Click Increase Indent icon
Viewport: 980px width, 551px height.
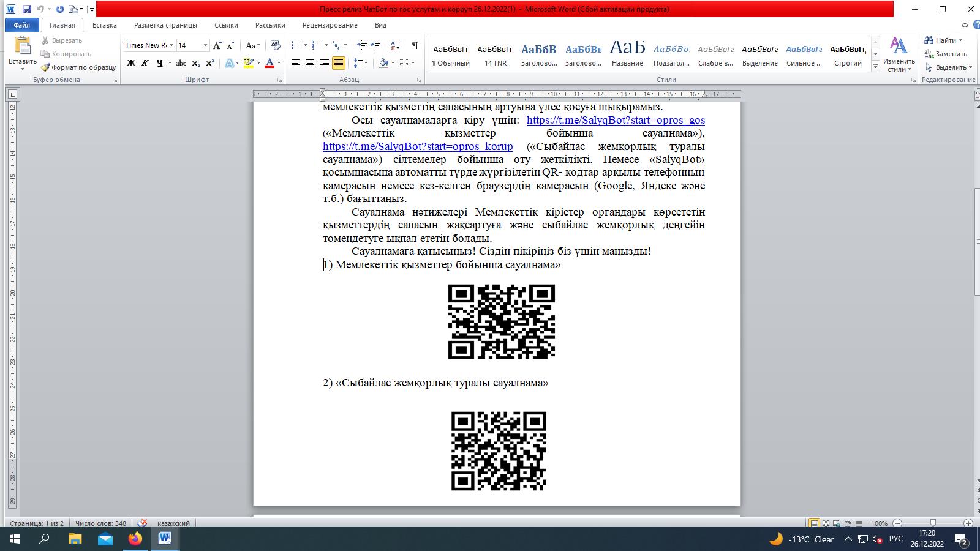point(376,45)
